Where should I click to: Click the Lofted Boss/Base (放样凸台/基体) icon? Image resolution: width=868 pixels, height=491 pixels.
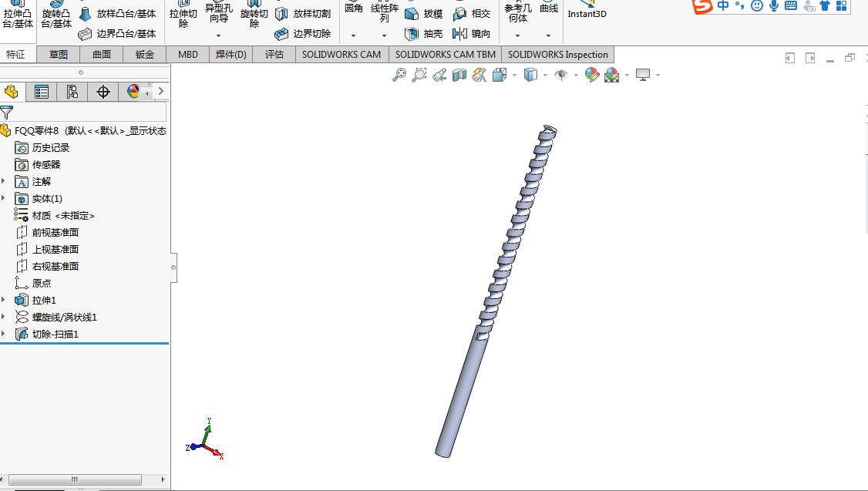point(85,14)
